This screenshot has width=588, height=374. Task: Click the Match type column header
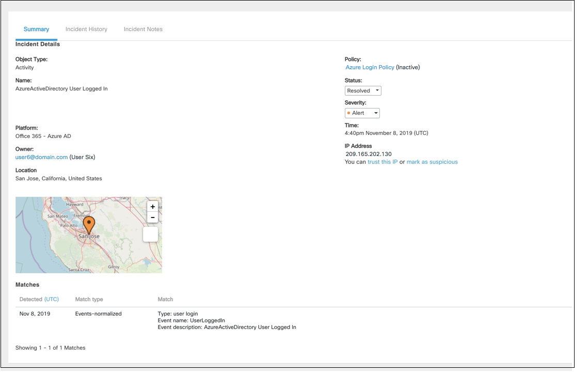89,299
